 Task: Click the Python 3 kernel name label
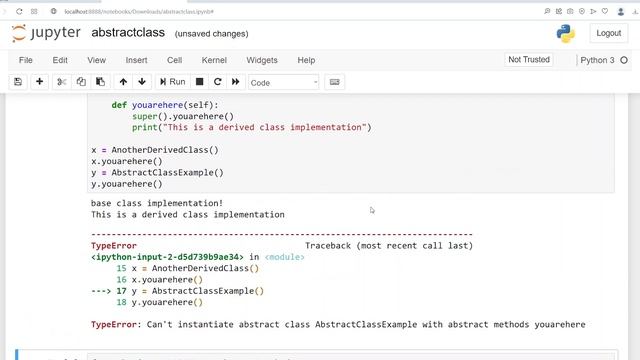coord(597,60)
